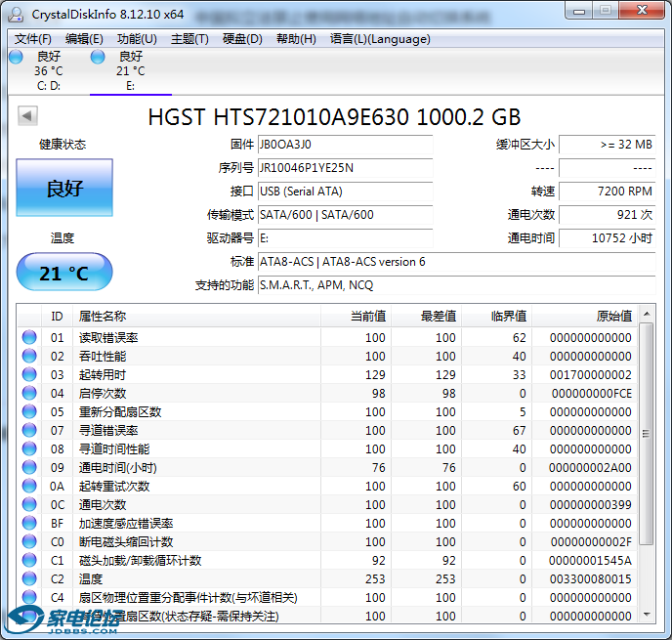
Task: Click the transfer mode field SATA/600
Action: [346, 215]
